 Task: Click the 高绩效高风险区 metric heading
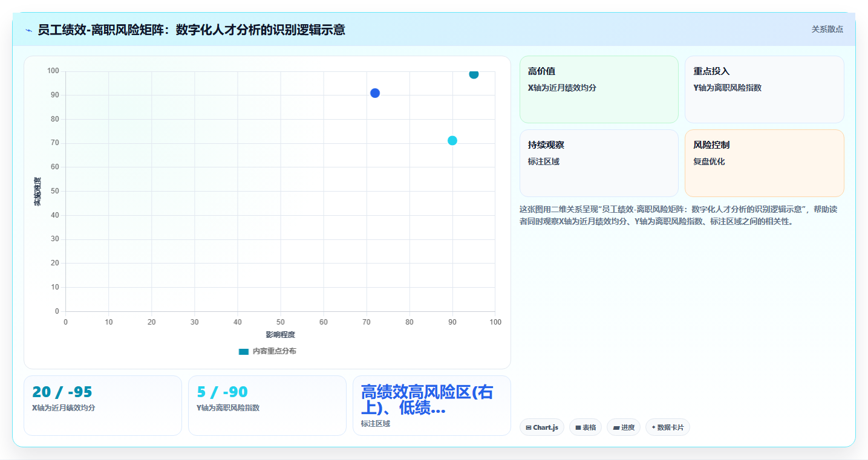[x=427, y=400]
